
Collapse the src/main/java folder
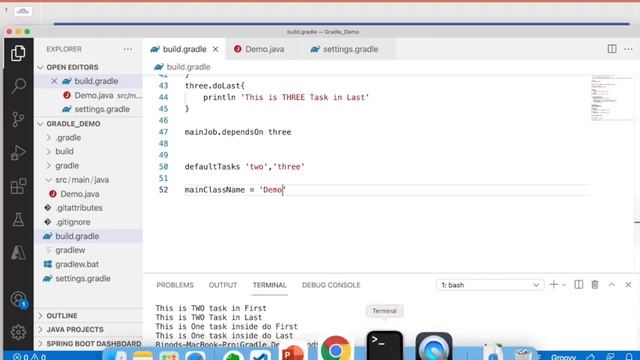(88, 180)
